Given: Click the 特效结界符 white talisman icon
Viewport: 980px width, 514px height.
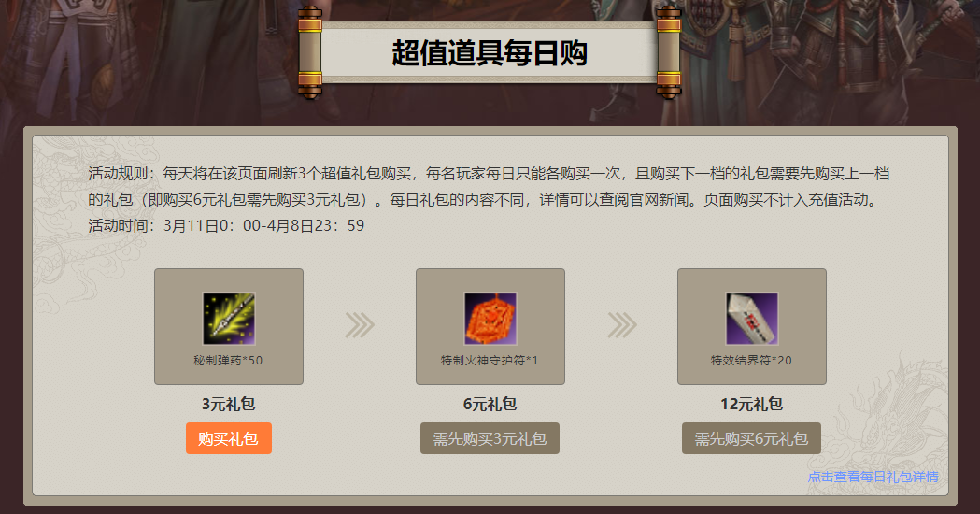Looking at the screenshot, I should (x=752, y=319).
